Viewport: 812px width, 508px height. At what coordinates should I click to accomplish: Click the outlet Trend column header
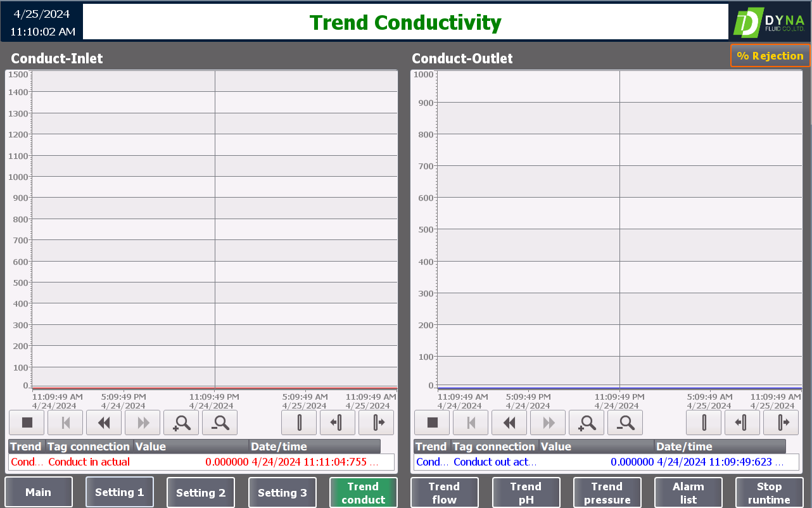pos(432,447)
